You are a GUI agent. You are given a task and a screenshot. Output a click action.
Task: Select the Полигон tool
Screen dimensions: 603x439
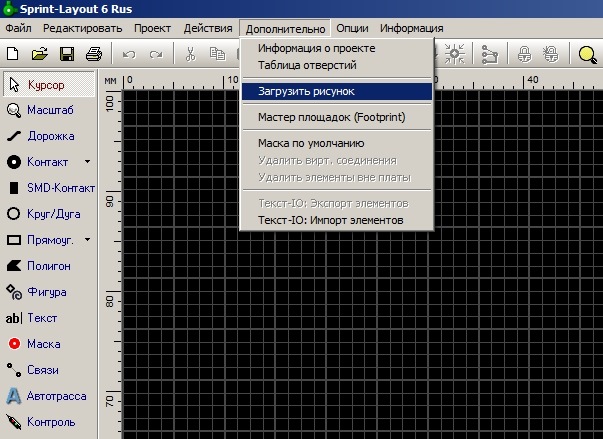[x=49, y=266]
